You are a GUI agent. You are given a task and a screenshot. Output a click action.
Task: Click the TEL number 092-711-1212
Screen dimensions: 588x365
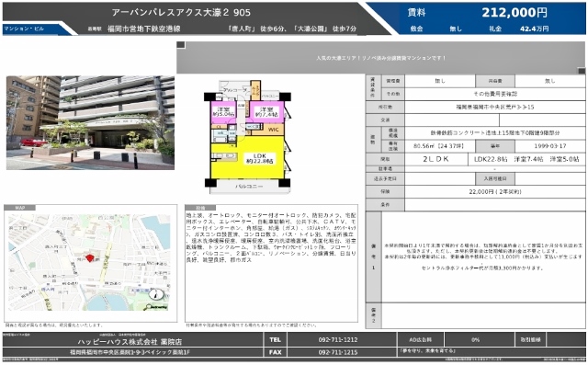pos(338,339)
